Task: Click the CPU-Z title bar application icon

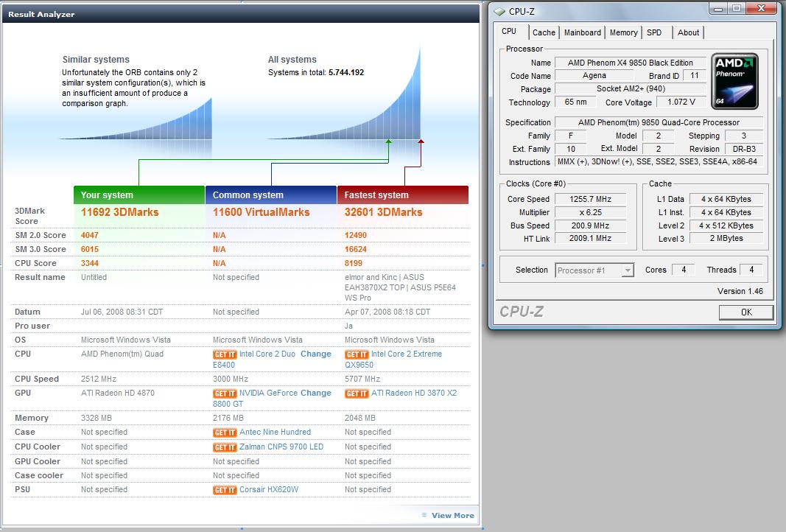Action: click(x=499, y=11)
